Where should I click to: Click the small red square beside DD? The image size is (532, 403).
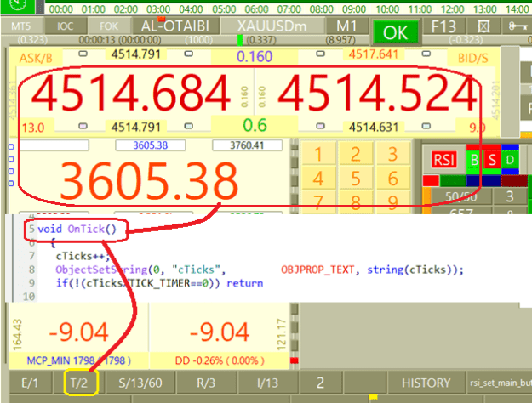tap(295, 360)
